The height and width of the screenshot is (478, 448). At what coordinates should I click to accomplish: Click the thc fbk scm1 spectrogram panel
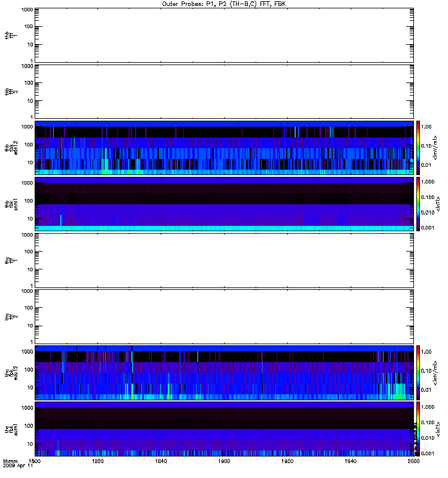coord(224,429)
